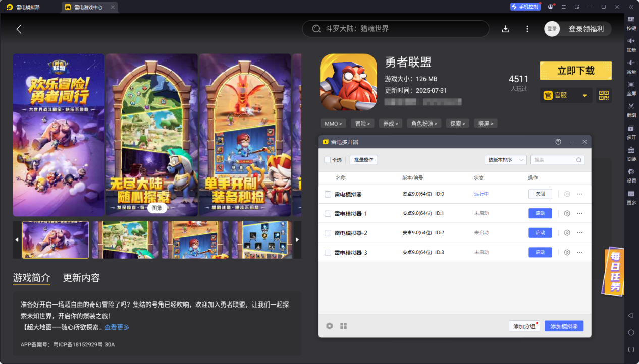This screenshot has height=364, width=639.
Task: Take a screenshot with the 截图 icon
Action: tap(631, 109)
